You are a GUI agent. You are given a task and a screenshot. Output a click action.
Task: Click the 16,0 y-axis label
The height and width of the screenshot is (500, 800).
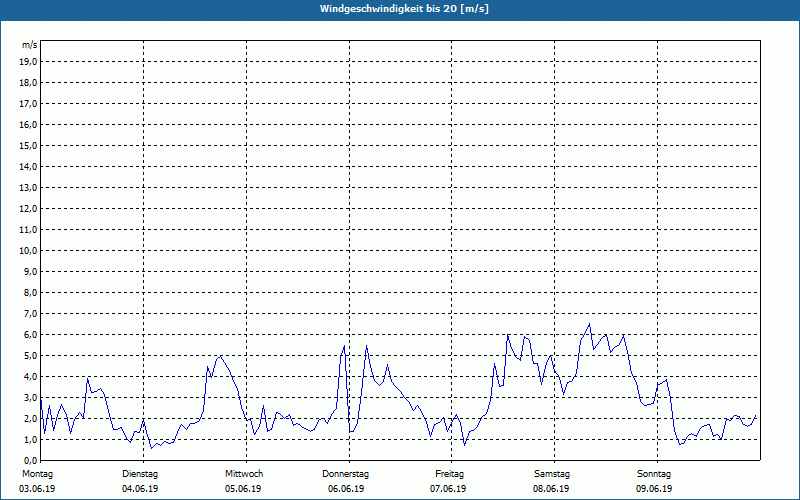tap(28, 124)
